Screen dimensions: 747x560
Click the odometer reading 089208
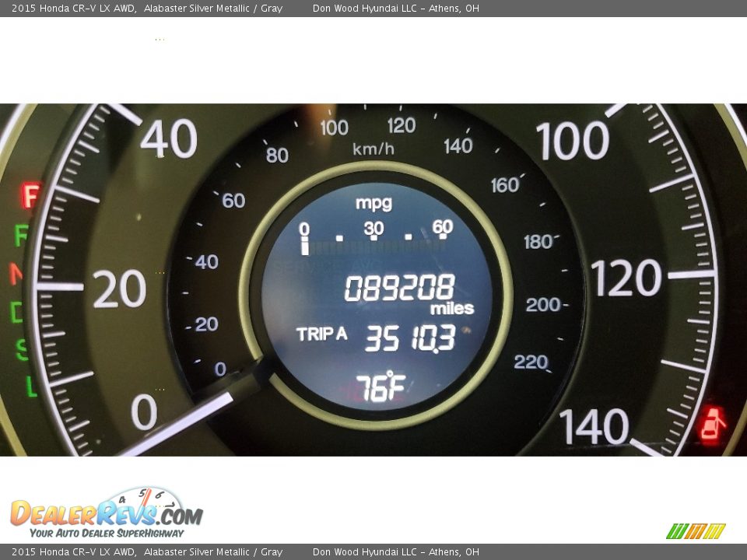coord(399,289)
